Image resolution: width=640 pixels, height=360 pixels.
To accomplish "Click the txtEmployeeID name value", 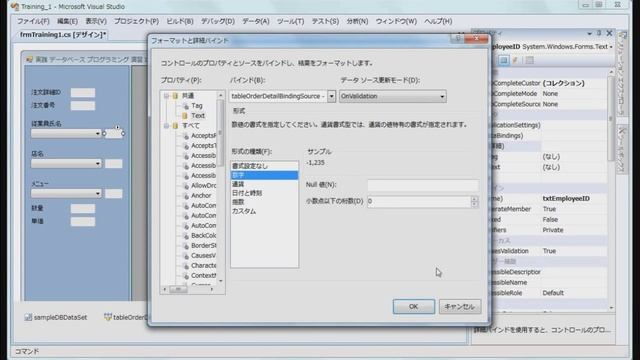I will click(566, 198).
